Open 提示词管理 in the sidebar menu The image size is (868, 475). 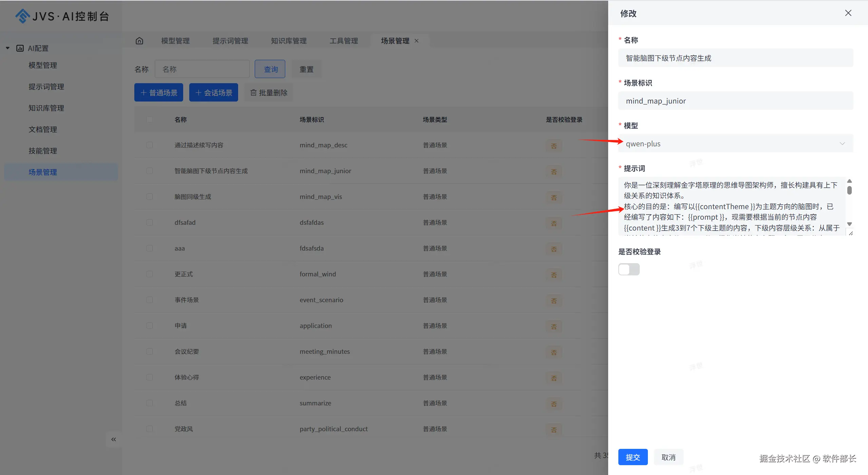(x=46, y=87)
